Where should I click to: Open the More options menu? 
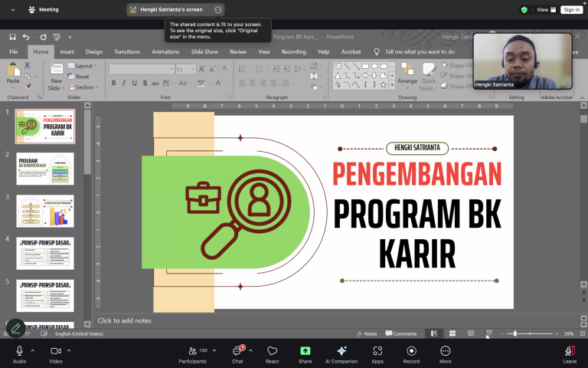[x=445, y=354]
